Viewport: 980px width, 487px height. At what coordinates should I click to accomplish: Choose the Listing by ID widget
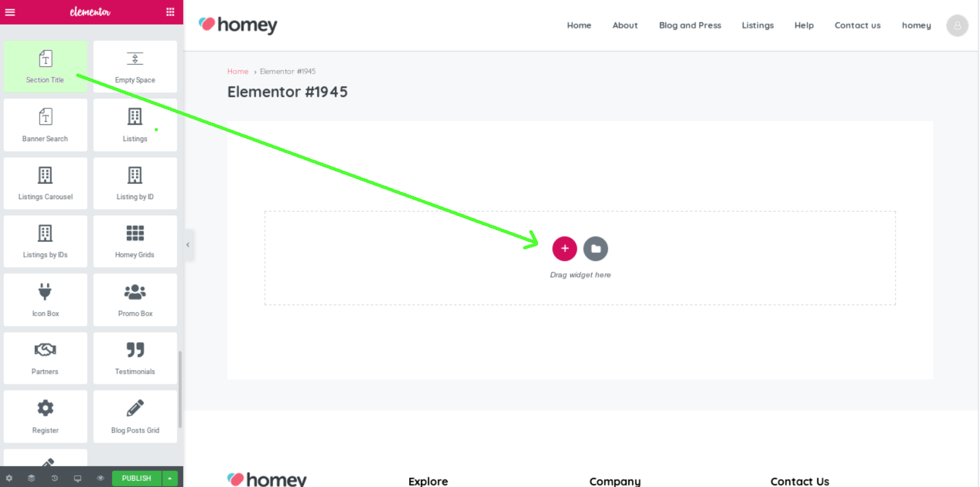click(x=135, y=183)
